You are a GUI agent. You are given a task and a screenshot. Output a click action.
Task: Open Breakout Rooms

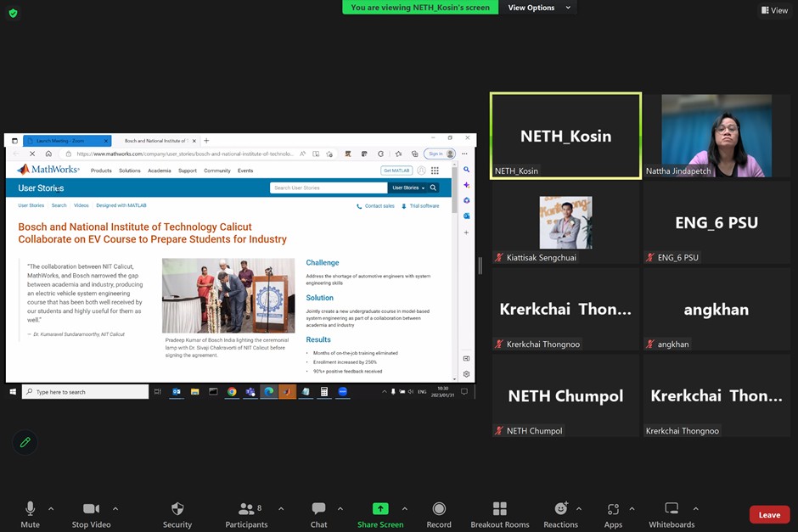500,515
